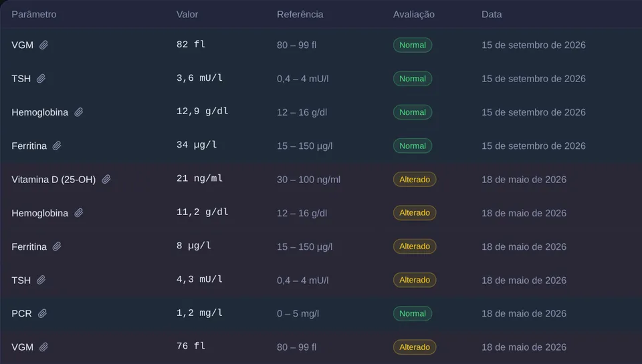Open attachment icon for Hemoglobina 12,9 g/dl row
The image size is (642, 364).
pos(79,112)
